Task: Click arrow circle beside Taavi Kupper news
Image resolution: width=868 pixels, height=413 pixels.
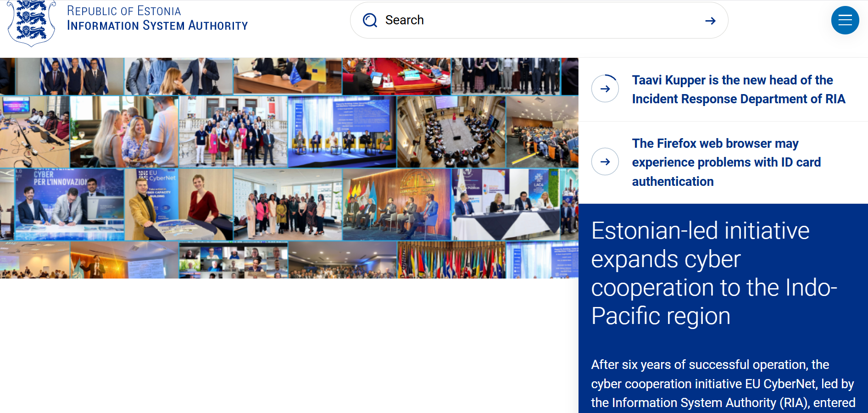Action: [605, 89]
